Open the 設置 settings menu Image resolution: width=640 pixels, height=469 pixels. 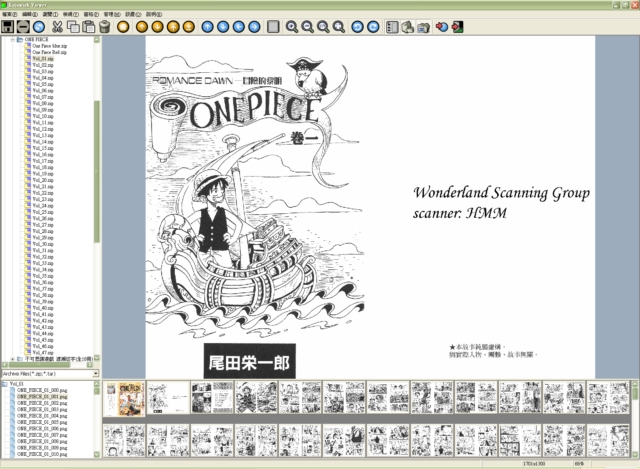pos(133,14)
